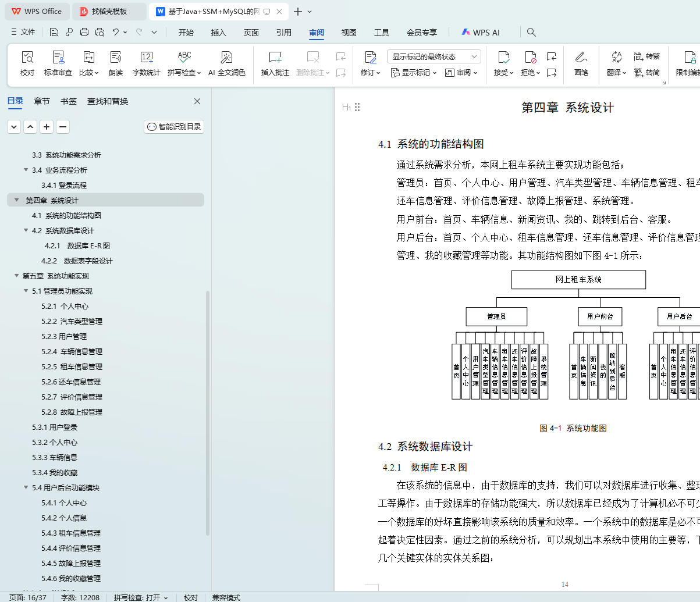Open the 文件 menu

pyautogui.click(x=23, y=33)
